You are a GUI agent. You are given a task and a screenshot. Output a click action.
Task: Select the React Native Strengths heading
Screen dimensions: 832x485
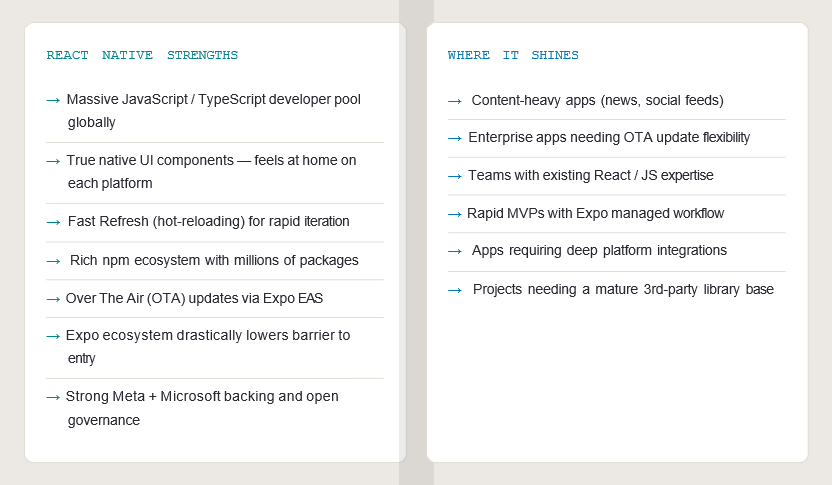coord(142,56)
